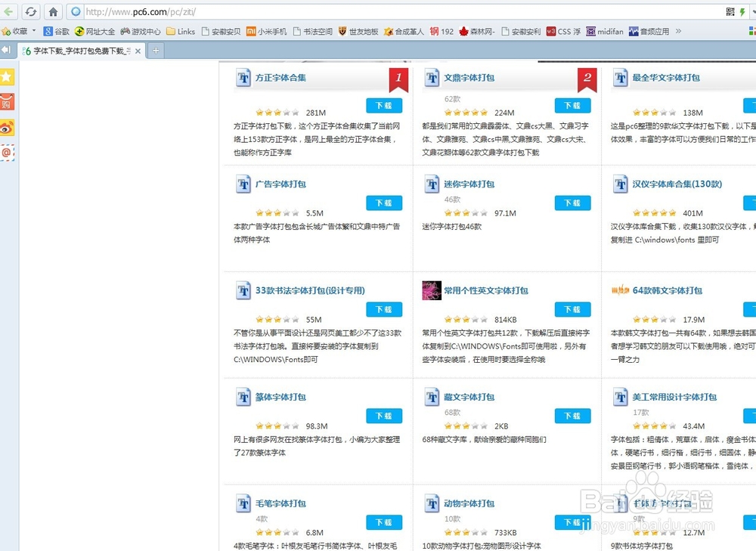This screenshot has width=756, height=551.
Task: Open the 书法空间 bookmark
Action: point(312,31)
